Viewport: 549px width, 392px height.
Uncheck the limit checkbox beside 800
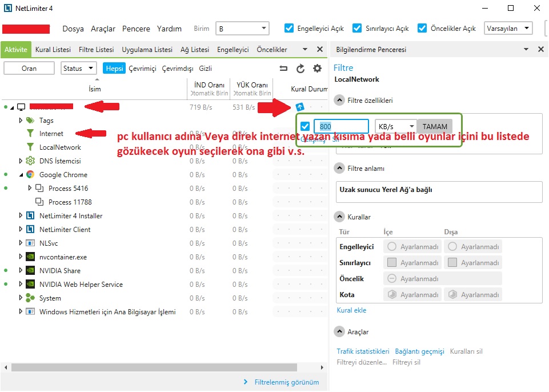(305, 126)
